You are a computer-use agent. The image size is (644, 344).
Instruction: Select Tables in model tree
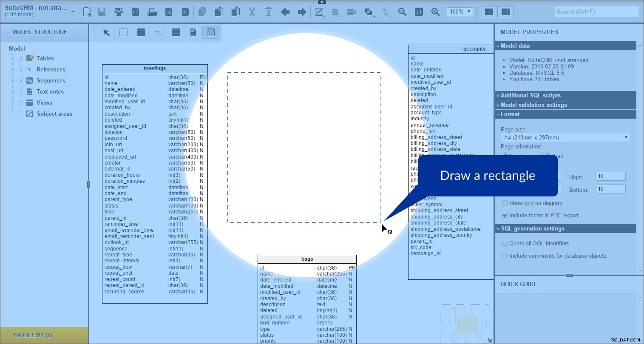point(45,59)
